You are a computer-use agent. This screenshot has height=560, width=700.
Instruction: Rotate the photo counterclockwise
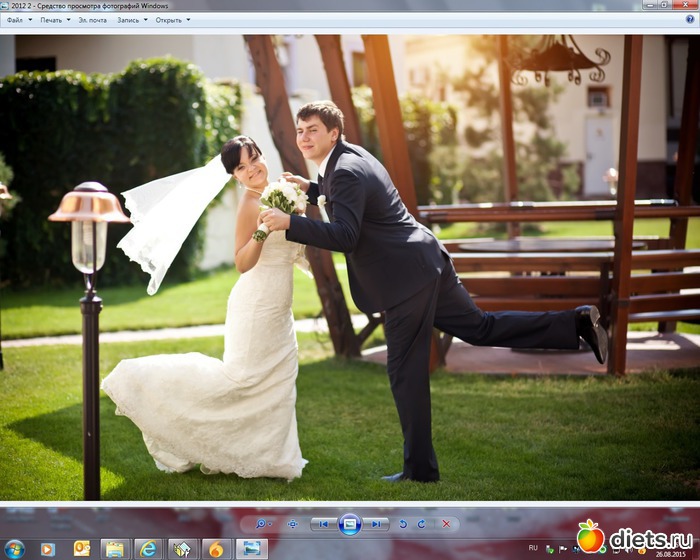[403, 523]
